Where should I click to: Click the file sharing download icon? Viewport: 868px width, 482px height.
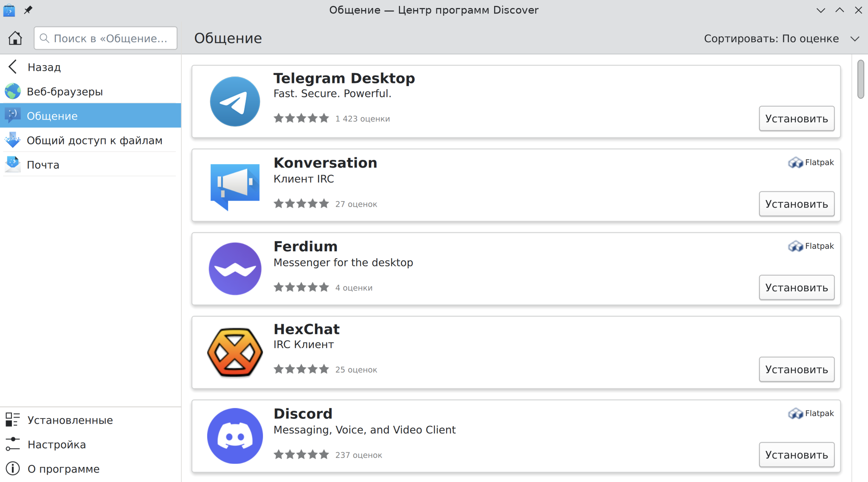(x=13, y=140)
